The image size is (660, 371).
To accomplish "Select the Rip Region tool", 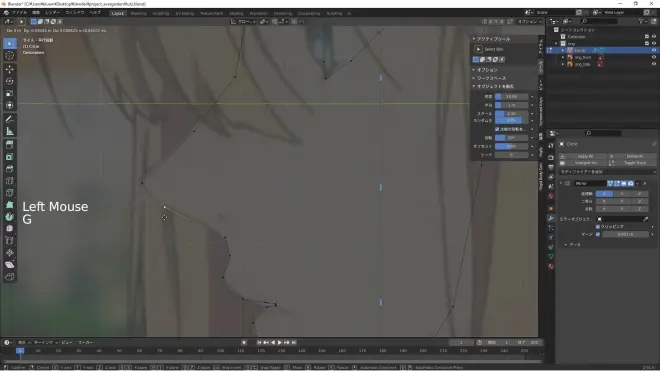I will [10, 277].
